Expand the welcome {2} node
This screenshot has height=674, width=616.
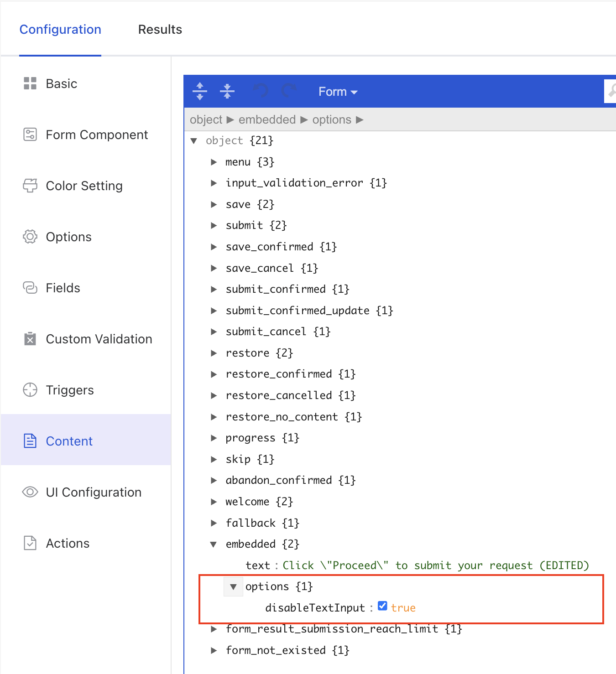click(x=214, y=502)
